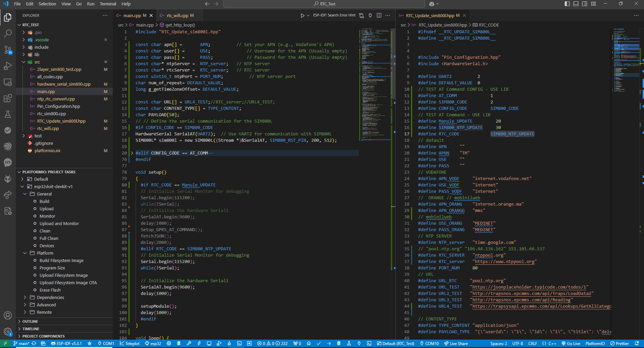Open the Source Control view in activity bar
644x348 pixels.
point(8,50)
